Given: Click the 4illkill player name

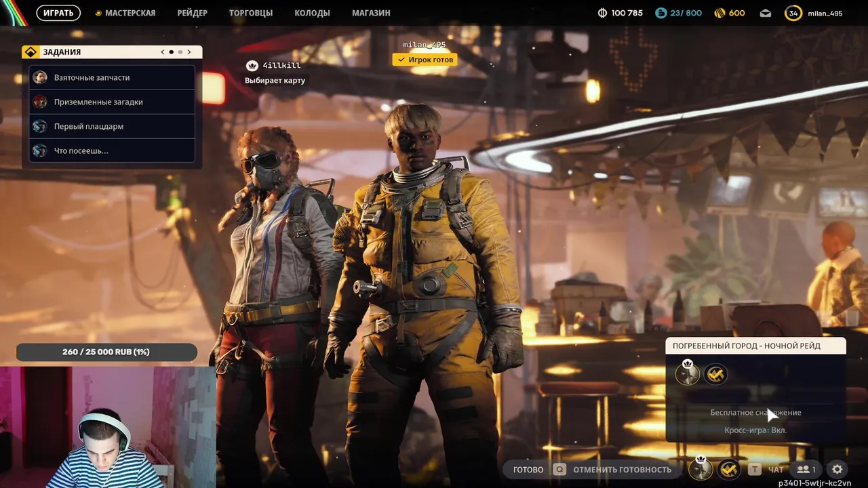Looking at the screenshot, I should pos(281,66).
